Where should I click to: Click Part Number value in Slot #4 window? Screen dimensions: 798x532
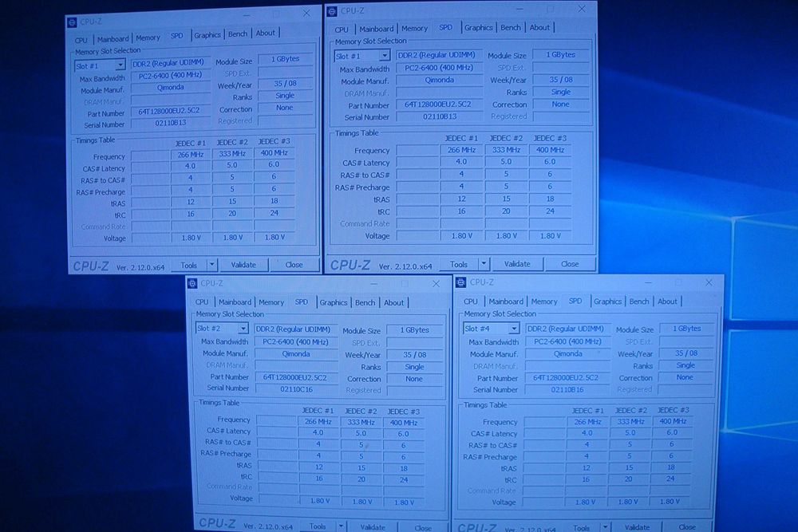(566, 378)
